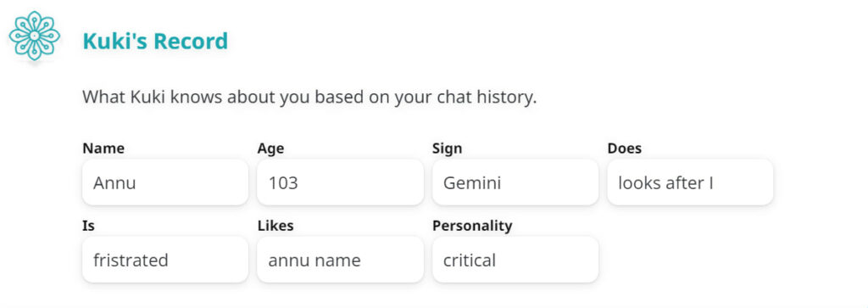This screenshot has height=308, width=868.
Task: Click the Age label above 103
Action: click(x=270, y=148)
